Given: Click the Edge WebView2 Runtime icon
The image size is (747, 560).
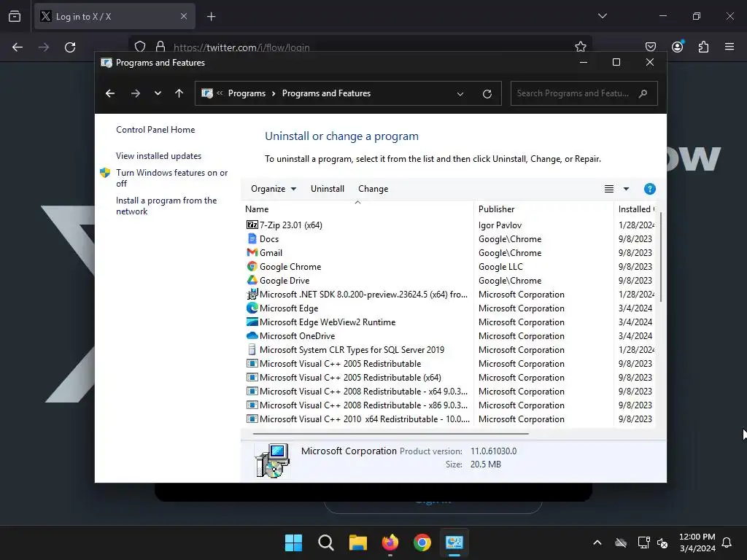Looking at the screenshot, I should click(252, 322).
